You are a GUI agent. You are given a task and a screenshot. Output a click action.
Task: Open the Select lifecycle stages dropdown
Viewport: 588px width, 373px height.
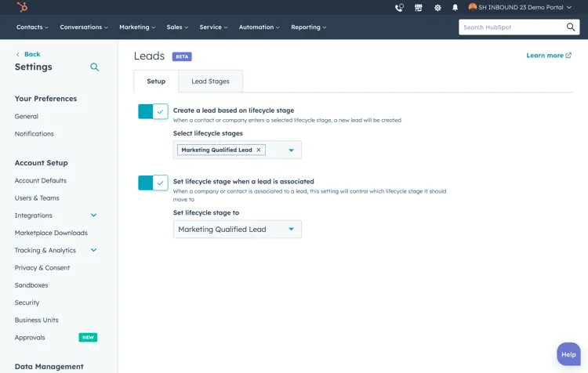tap(291, 150)
